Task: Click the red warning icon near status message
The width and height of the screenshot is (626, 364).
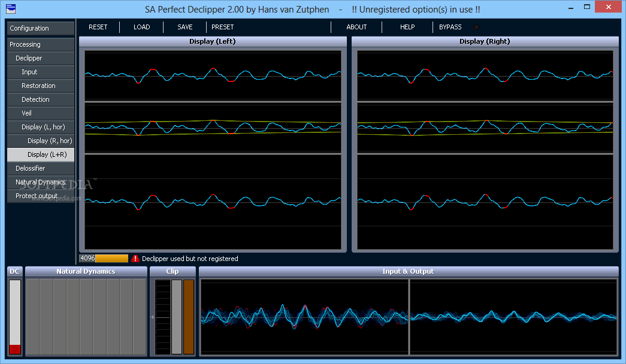Action: click(135, 259)
